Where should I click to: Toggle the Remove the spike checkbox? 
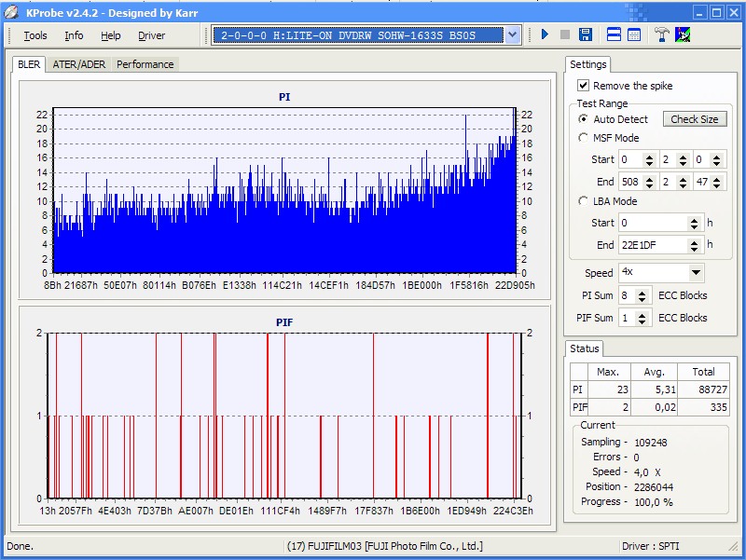coord(584,86)
